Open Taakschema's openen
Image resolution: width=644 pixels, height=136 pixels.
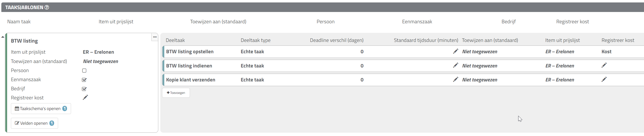coord(41,109)
